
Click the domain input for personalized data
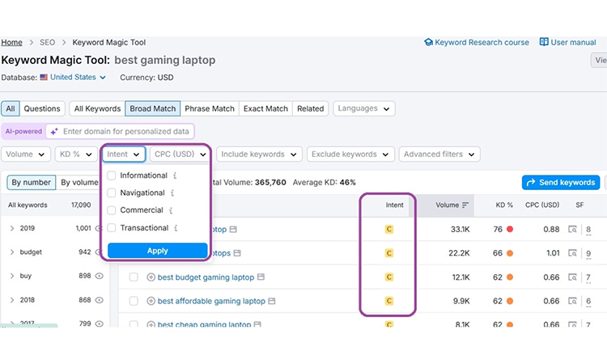pyautogui.click(x=125, y=131)
